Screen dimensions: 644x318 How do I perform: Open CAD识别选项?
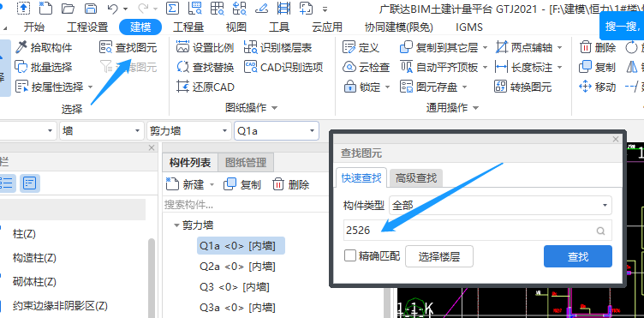pos(283,67)
